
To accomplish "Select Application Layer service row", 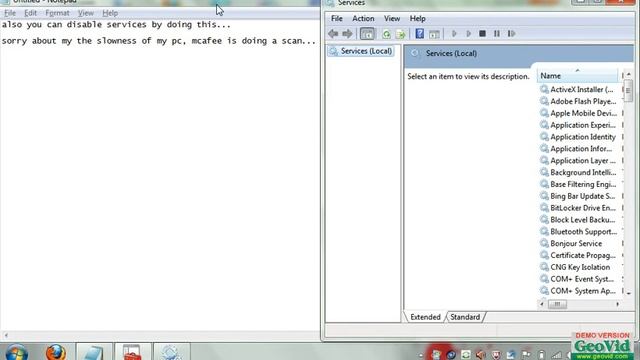I will 578,160.
